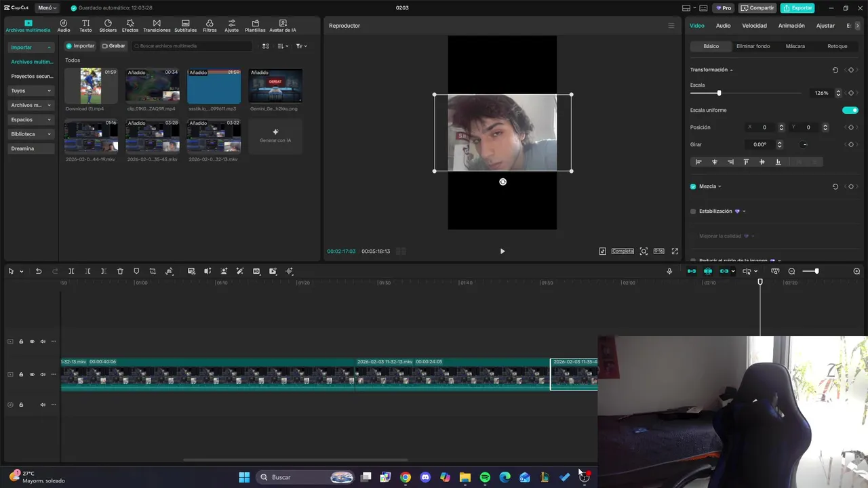Open the Stickers panel
This screenshot has width=868, height=488.
(108, 26)
